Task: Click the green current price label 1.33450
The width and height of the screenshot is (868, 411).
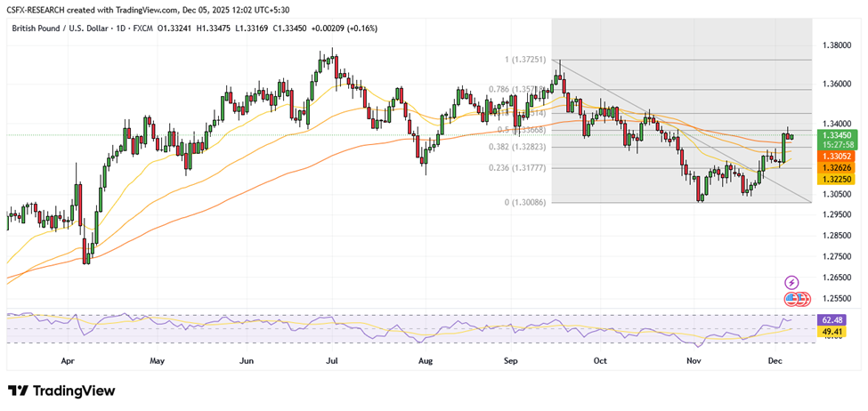Action: [837, 136]
